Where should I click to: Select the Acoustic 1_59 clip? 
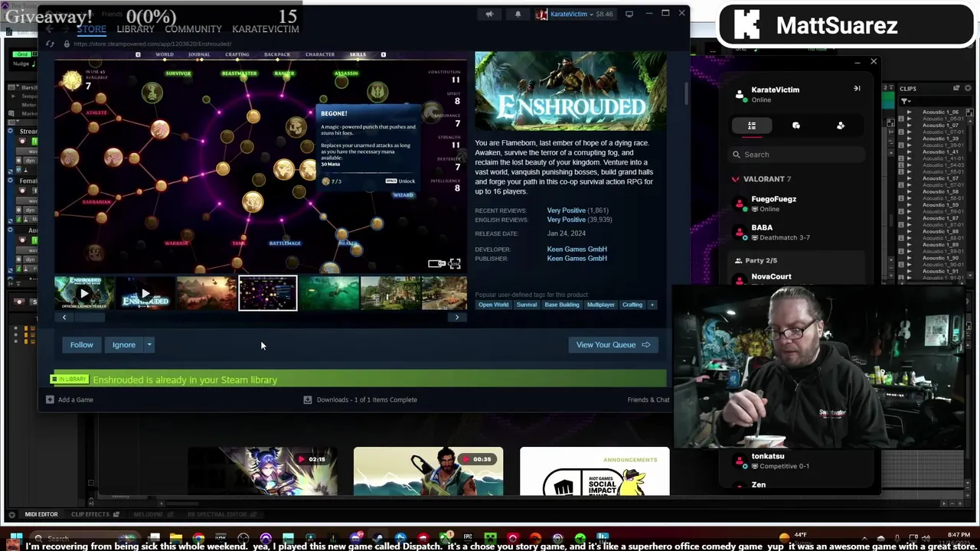pyautogui.click(x=940, y=205)
